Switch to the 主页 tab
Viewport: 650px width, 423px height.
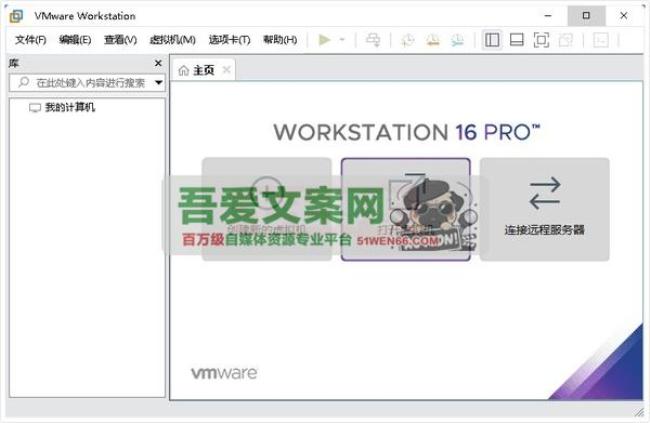coord(204,70)
